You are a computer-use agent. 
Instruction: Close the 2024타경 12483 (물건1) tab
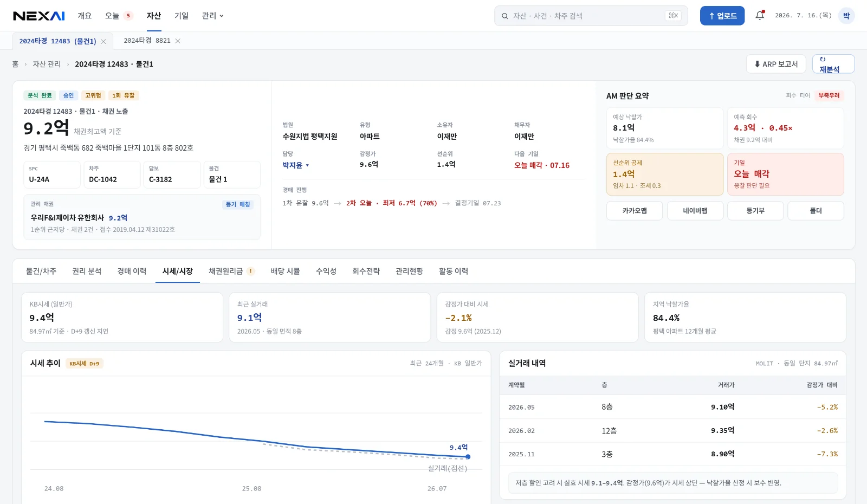103,41
